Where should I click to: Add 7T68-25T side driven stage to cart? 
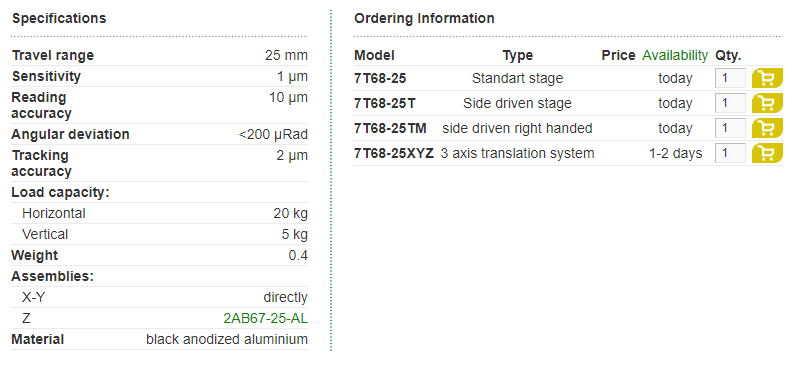tap(767, 103)
